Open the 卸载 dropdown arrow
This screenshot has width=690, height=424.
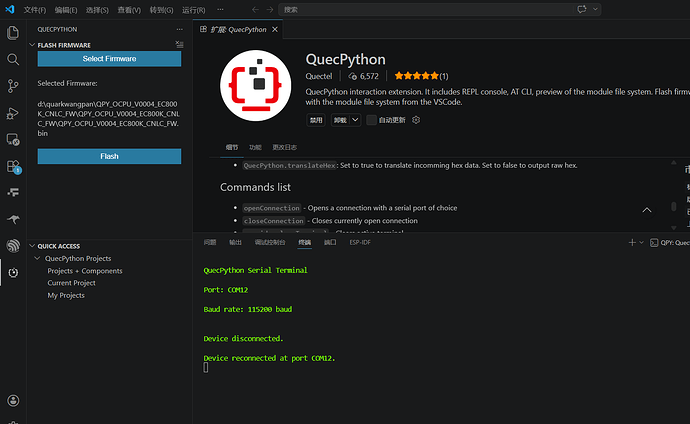[x=355, y=120]
